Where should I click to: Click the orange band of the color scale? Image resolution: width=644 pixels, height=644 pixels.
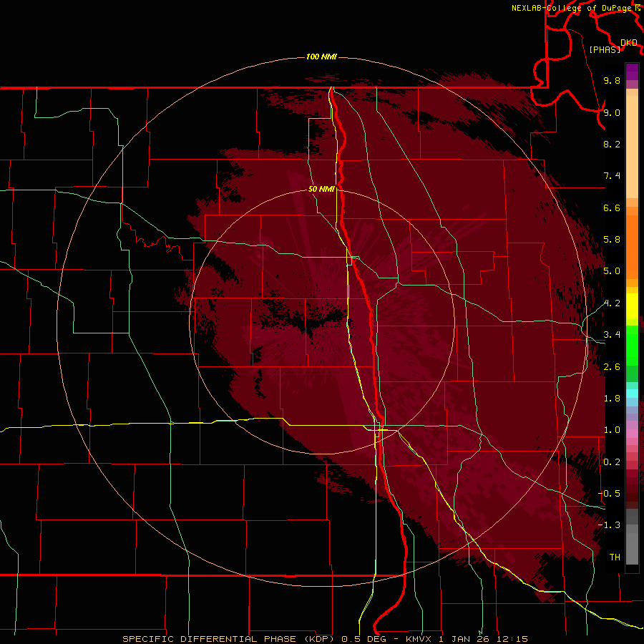coord(632,246)
